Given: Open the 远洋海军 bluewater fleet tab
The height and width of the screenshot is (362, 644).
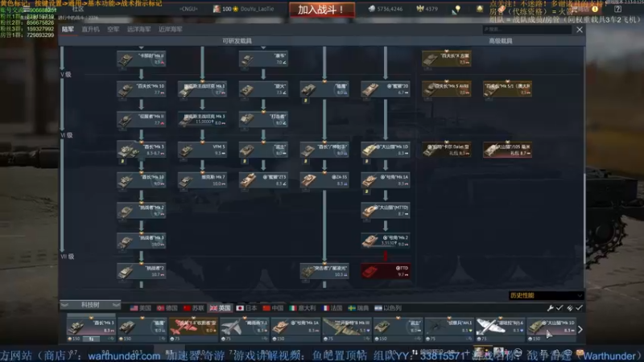Looking at the screenshot, I should (x=138, y=29).
